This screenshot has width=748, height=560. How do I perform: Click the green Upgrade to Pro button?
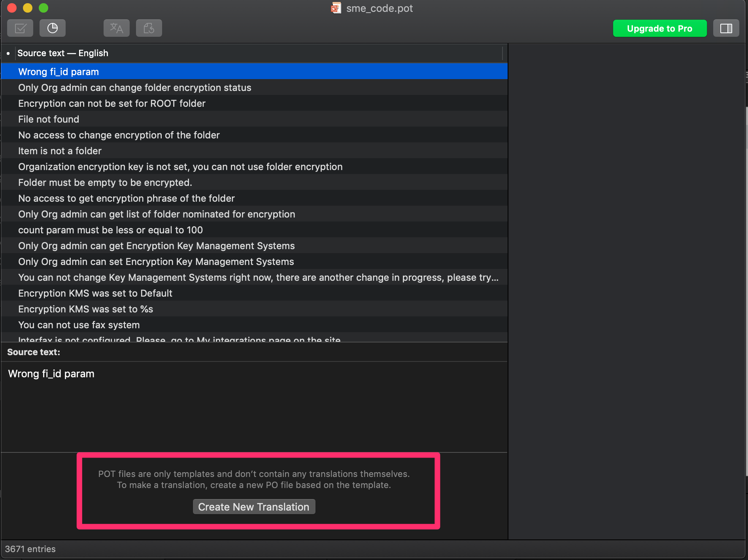point(659,28)
